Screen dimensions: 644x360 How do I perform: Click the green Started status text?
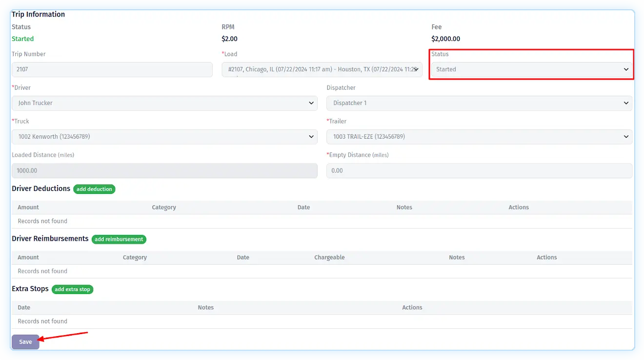click(x=23, y=39)
